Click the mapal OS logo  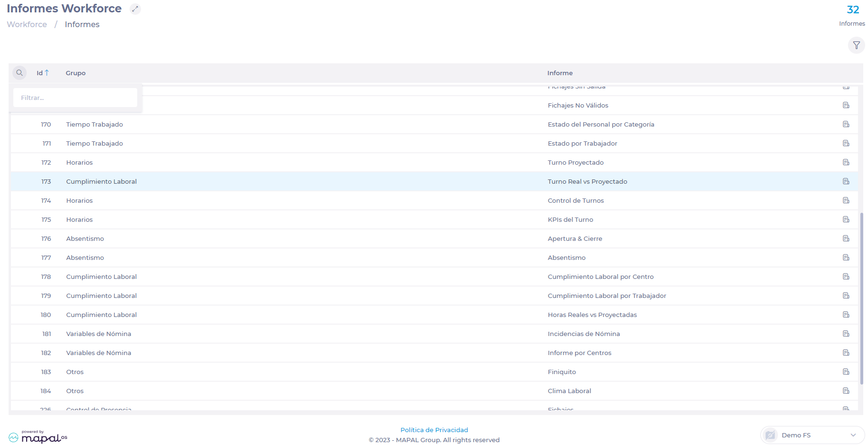38,437
